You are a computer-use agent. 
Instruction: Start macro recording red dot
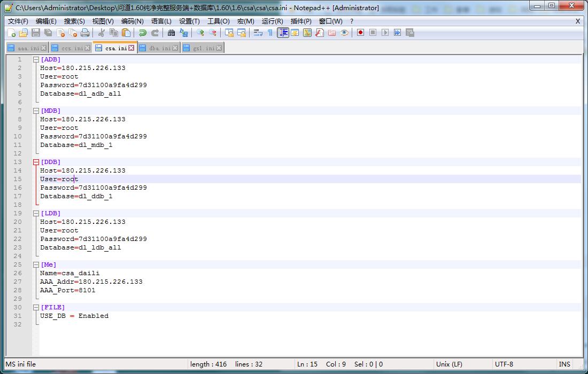[360, 33]
